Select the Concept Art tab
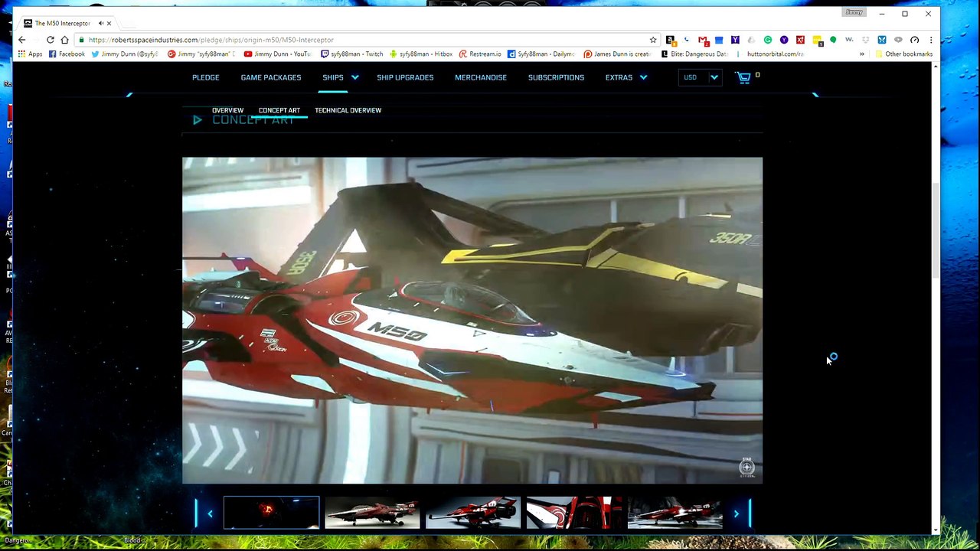Viewport: 980px width, 551px height. pos(279,110)
